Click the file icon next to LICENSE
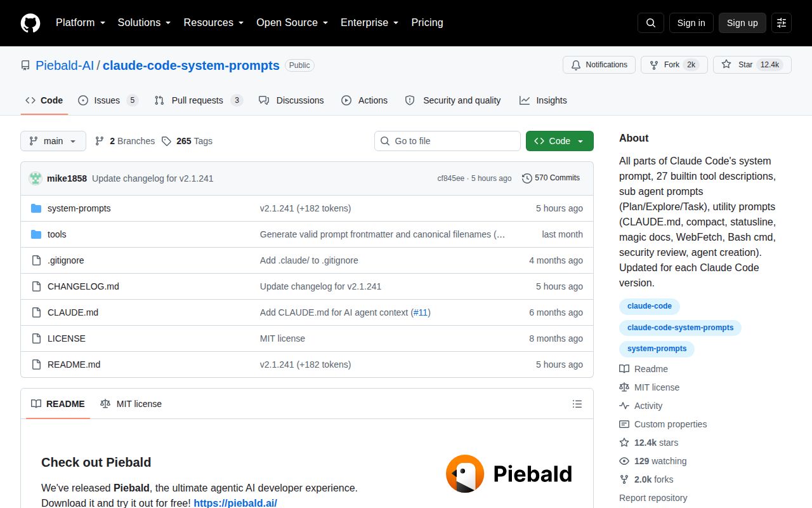 tap(36, 338)
